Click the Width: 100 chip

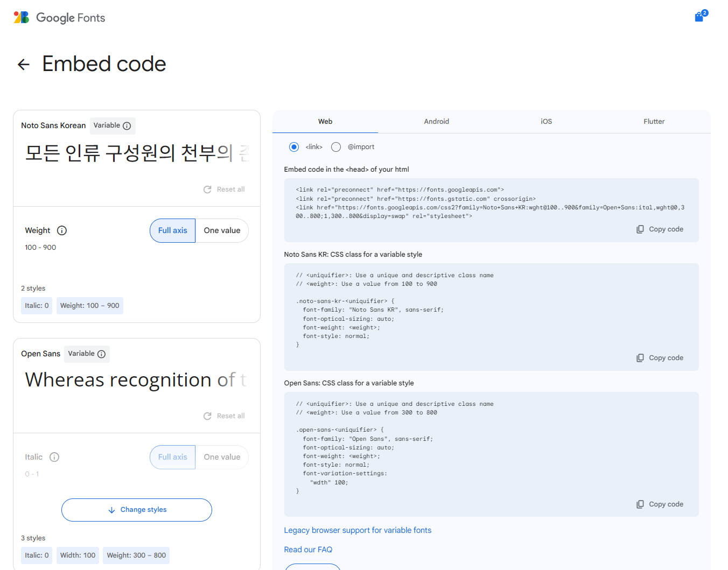tap(78, 555)
